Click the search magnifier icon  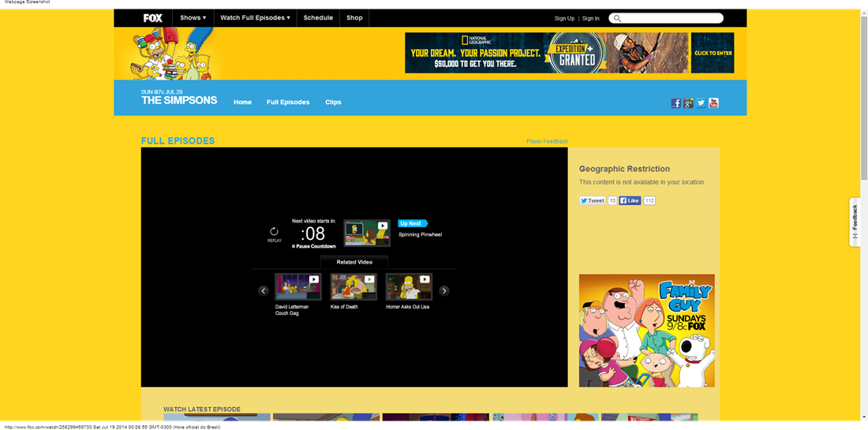pyautogui.click(x=618, y=18)
